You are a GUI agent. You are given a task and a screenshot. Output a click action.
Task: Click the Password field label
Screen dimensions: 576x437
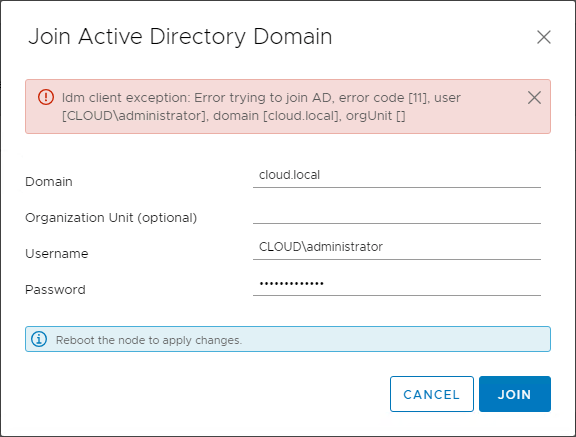click(55, 290)
